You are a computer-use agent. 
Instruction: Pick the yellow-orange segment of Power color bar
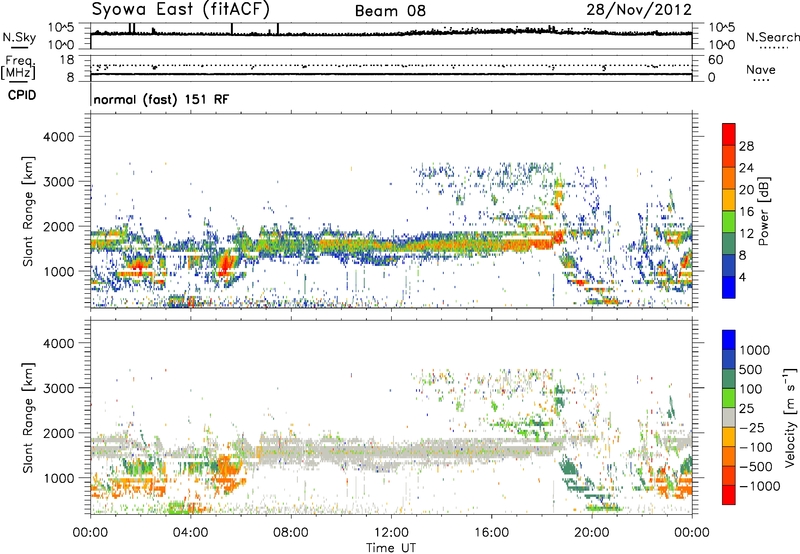tap(729, 200)
